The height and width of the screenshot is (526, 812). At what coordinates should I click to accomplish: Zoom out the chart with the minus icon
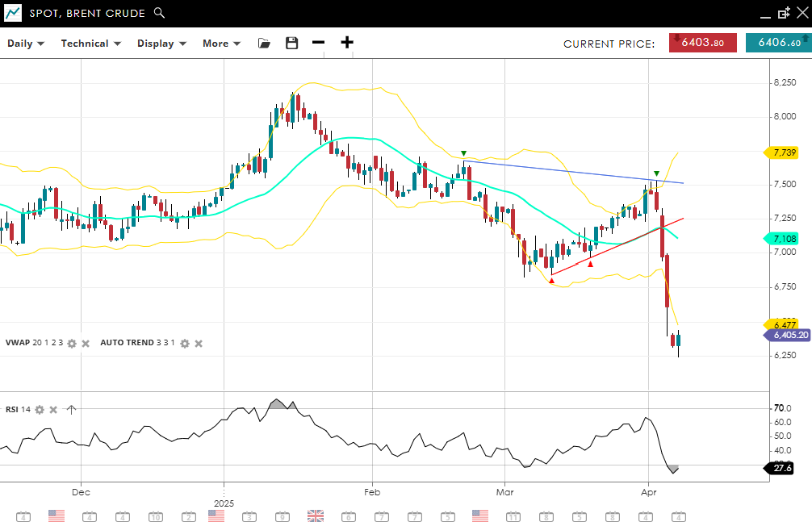coord(319,44)
